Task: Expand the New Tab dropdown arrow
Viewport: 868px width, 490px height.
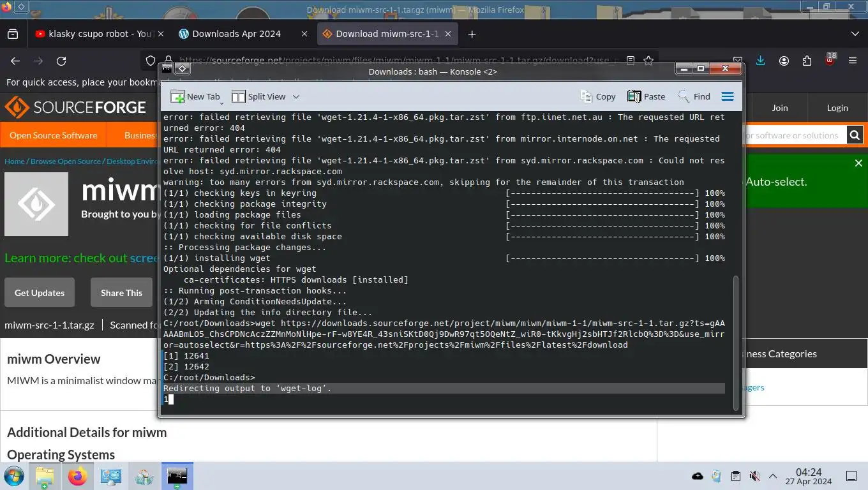Action: click(x=221, y=102)
